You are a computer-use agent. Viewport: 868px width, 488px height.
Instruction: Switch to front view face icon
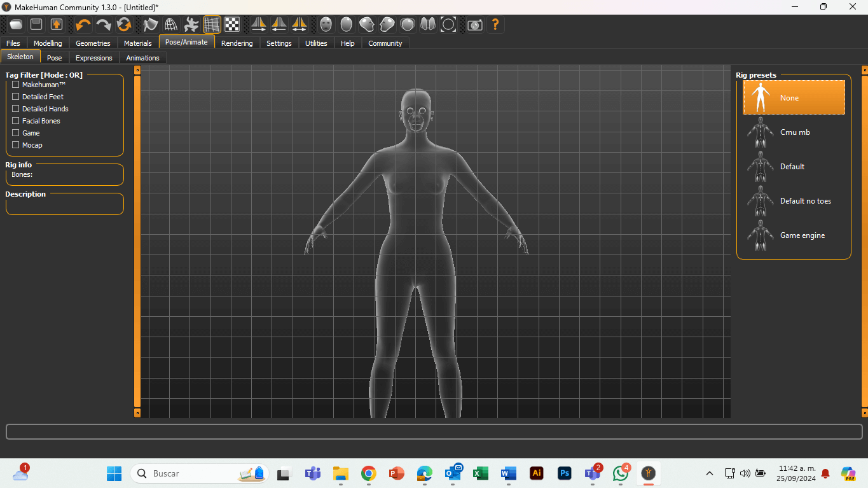click(x=326, y=25)
